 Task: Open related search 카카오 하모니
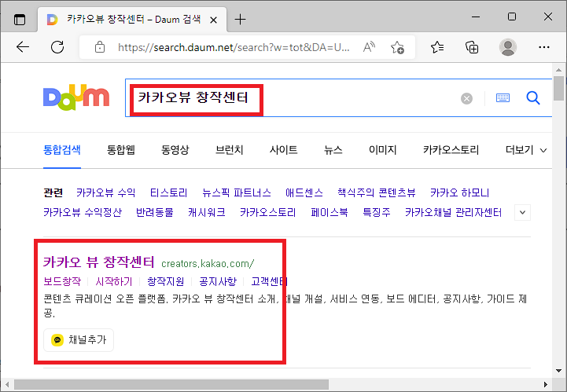(x=459, y=192)
